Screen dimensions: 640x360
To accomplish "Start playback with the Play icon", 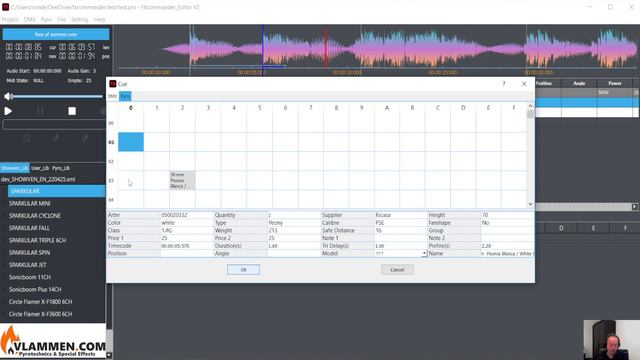I will coord(8,111).
